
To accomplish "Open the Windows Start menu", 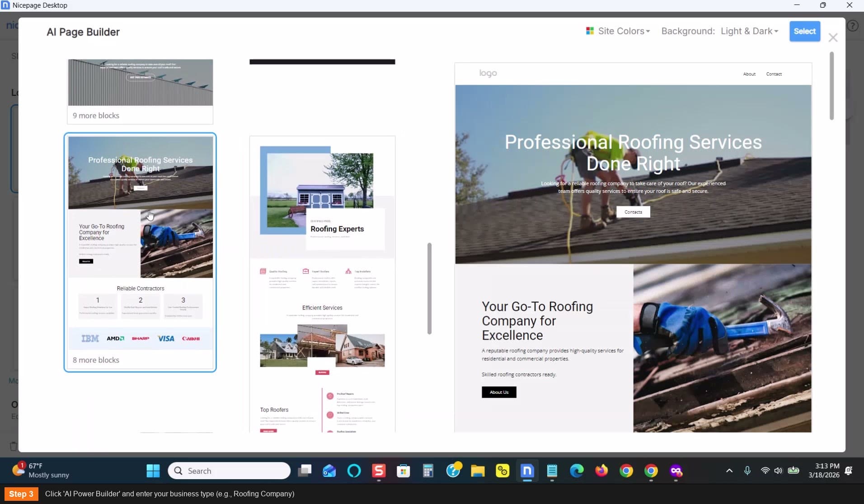I will (153, 471).
